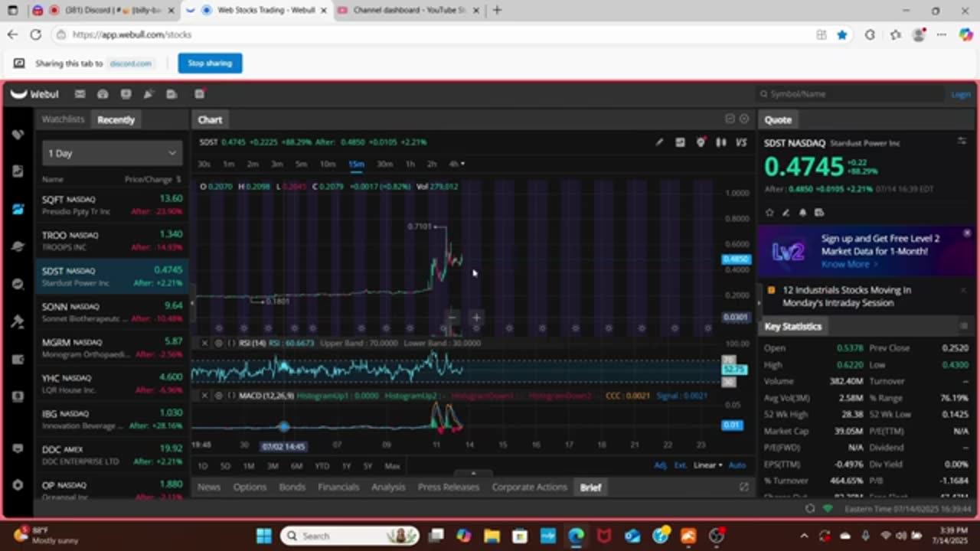Click the headset support icon in Webull toolbar
The height and width of the screenshot is (551, 980).
tap(103, 94)
